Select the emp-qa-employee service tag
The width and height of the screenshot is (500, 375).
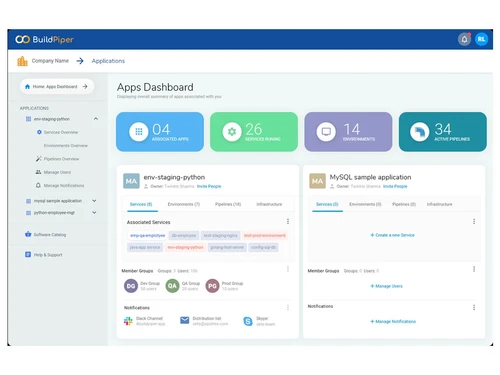pos(147,235)
